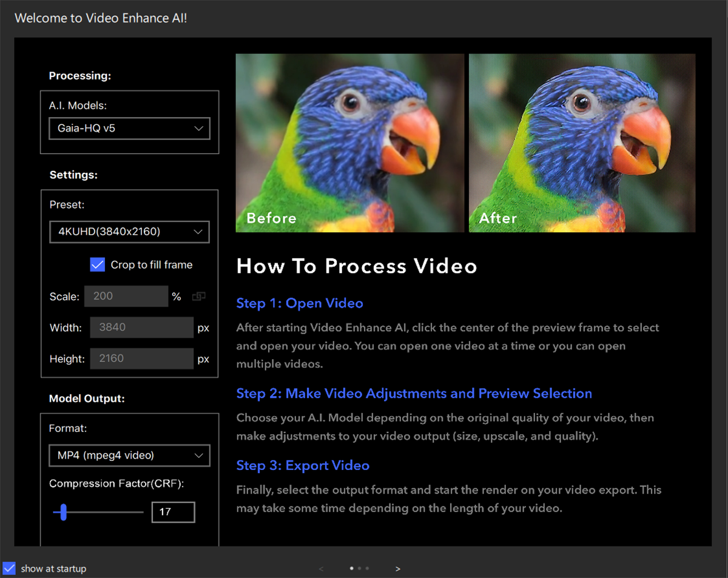Click the Compression Factor slider handle

[62, 512]
